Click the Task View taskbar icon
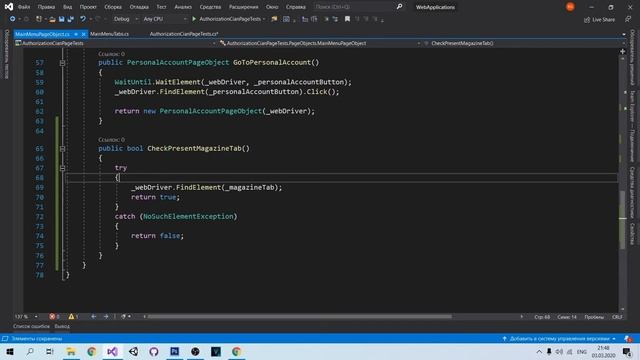 (50, 351)
